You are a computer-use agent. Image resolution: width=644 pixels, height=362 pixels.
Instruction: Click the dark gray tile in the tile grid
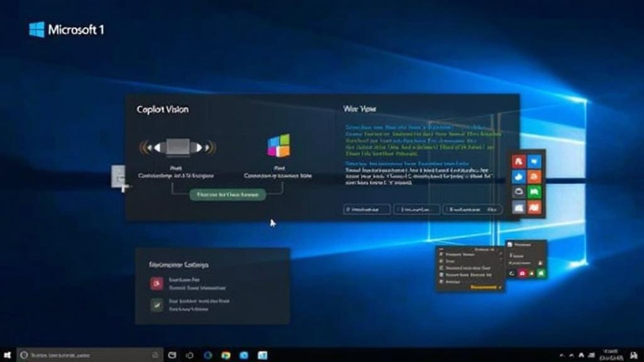coord(519,192)
